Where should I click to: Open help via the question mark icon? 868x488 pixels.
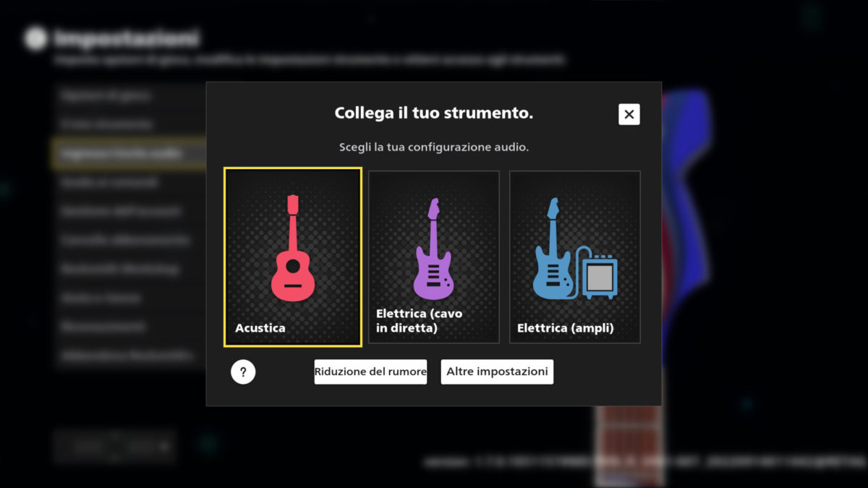tap(243, 372)
